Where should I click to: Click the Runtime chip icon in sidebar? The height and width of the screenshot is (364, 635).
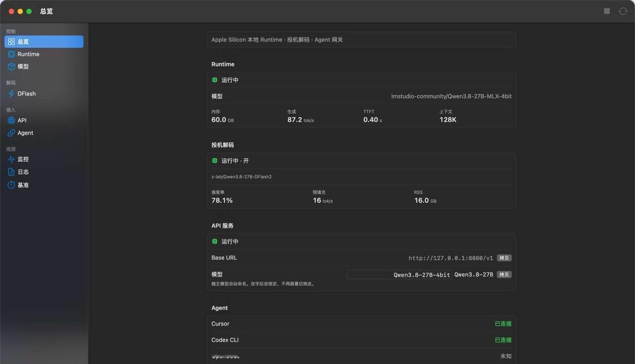[11, 54]
